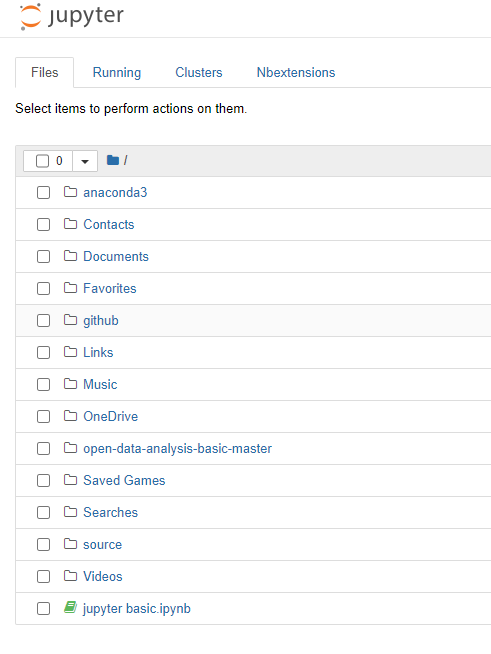The image size is (491, 654).
Task: Click the green notebook icon for jupyter basic.ipynb
Action: pyautogui.click(x=71, y=607)
